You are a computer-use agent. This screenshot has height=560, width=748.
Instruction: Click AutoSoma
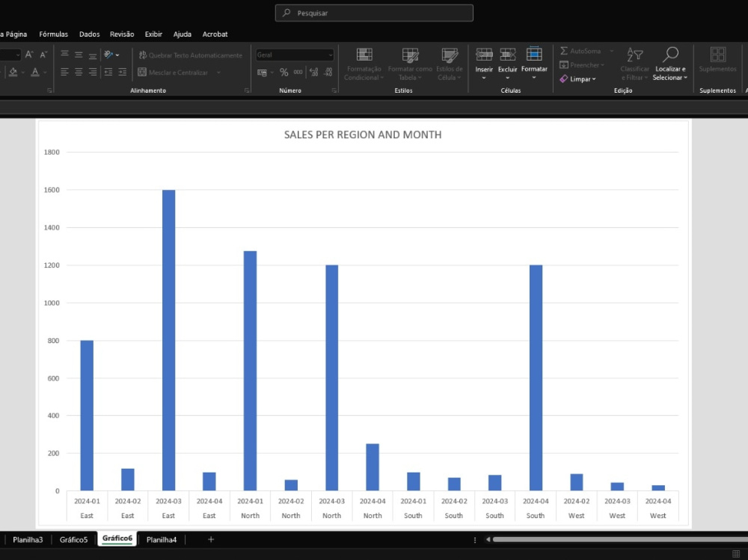coord(580,51)
